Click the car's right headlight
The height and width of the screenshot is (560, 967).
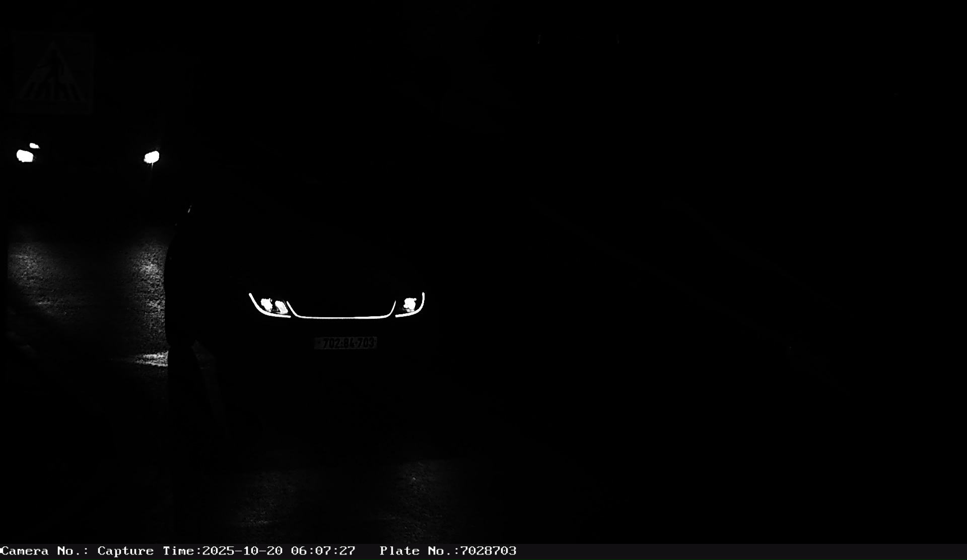(x=409, y=304)
